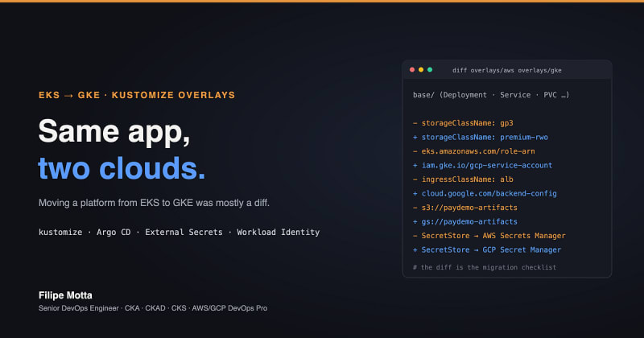
Task: Click the terminal title 'diff overlays/aws overlays/gke'
Action: (x=507, y=70)
